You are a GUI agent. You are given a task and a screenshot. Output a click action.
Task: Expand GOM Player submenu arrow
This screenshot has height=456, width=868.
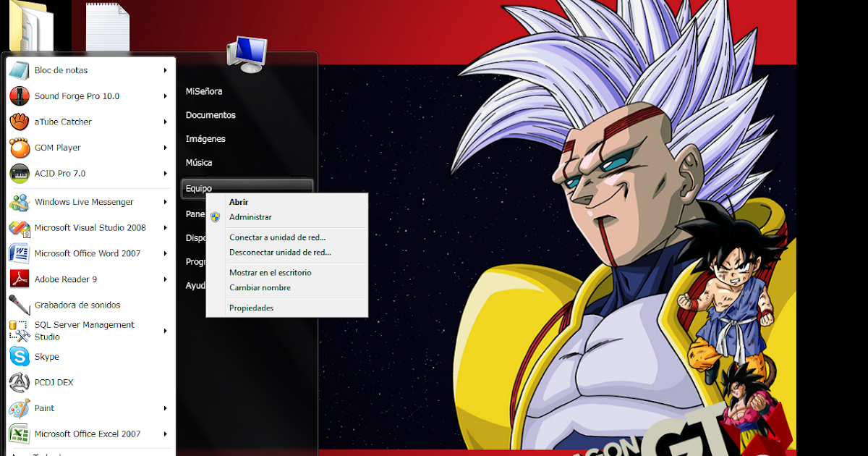[x=166, y=148]
